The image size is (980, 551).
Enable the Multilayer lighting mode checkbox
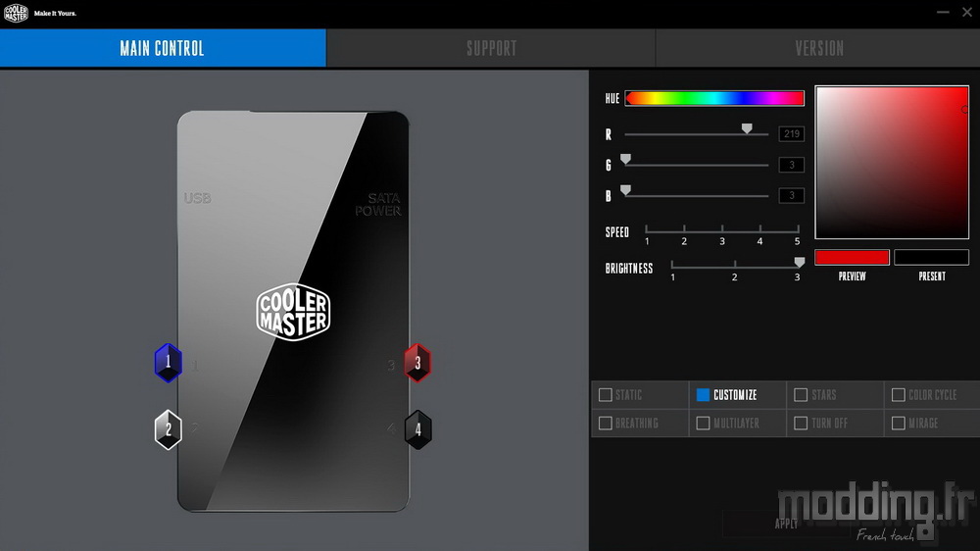click(x=703, y=424)
